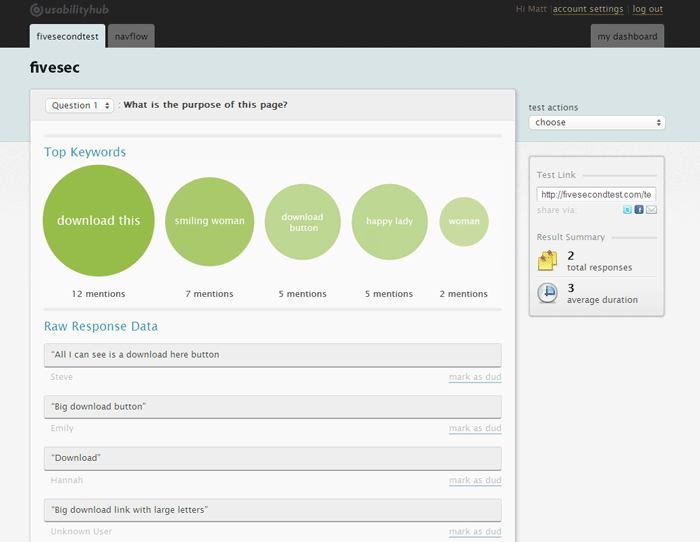Viewport: 700px width, 542px height.
Task: Share test via Twitter icon
Action: pos(627,209)
